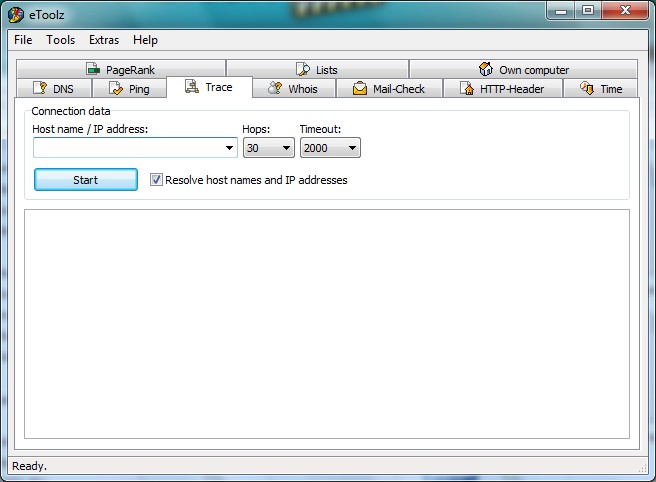Open the Timeout dropdown showing 2000
Viewport: 656px width, 482px height.
tap(330, 148)
